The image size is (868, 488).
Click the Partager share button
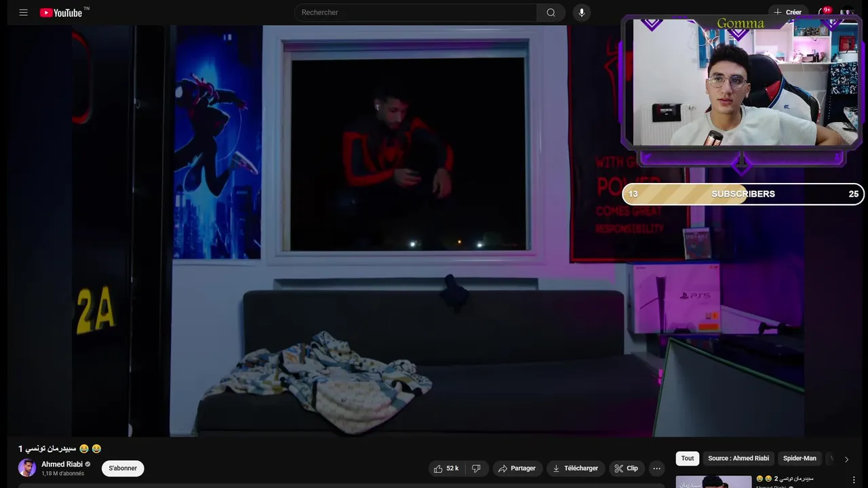coord(517,468)
